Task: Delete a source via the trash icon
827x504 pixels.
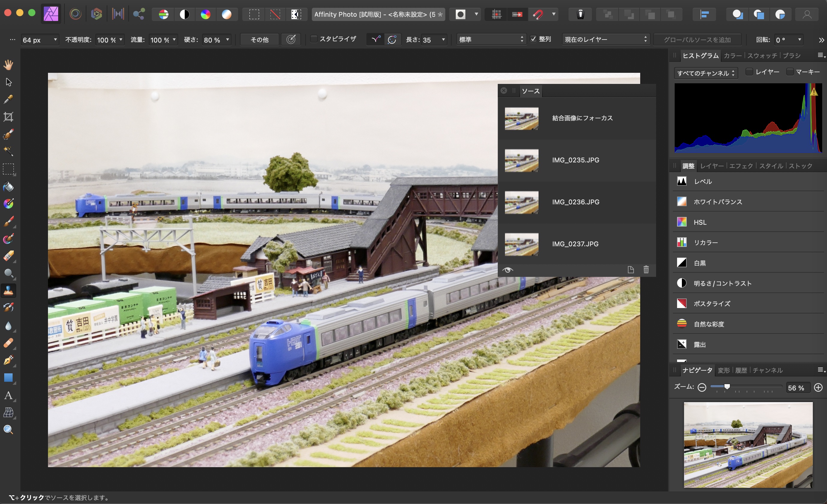Action: click(646, 270)
